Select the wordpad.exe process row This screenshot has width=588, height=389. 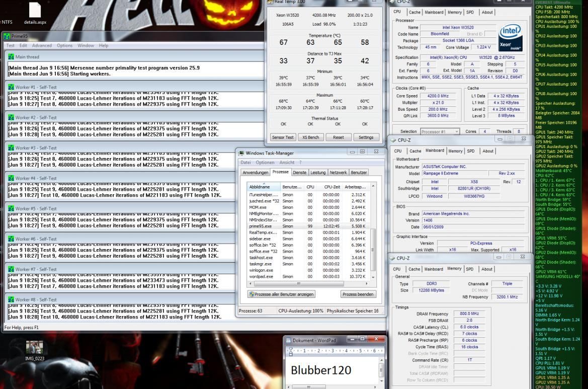[x=308, y=276]
